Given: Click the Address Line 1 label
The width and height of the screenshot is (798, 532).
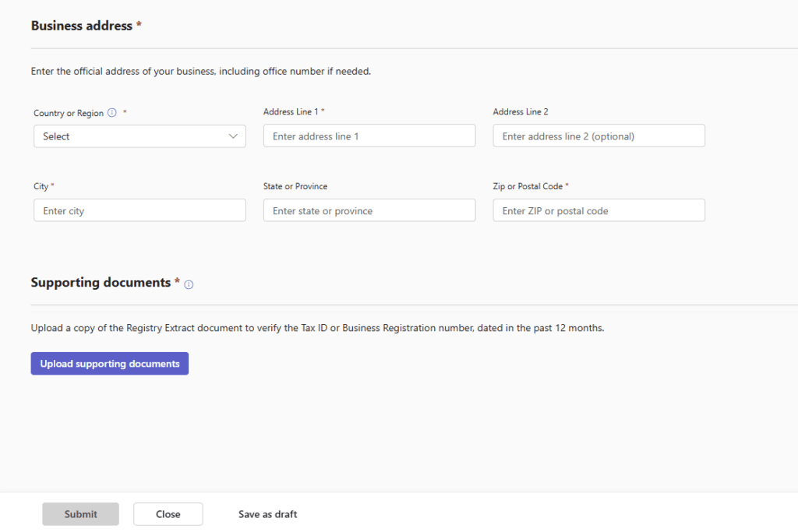Looking at the screenshot, I should pyautogui.click(x=291, y=112).
